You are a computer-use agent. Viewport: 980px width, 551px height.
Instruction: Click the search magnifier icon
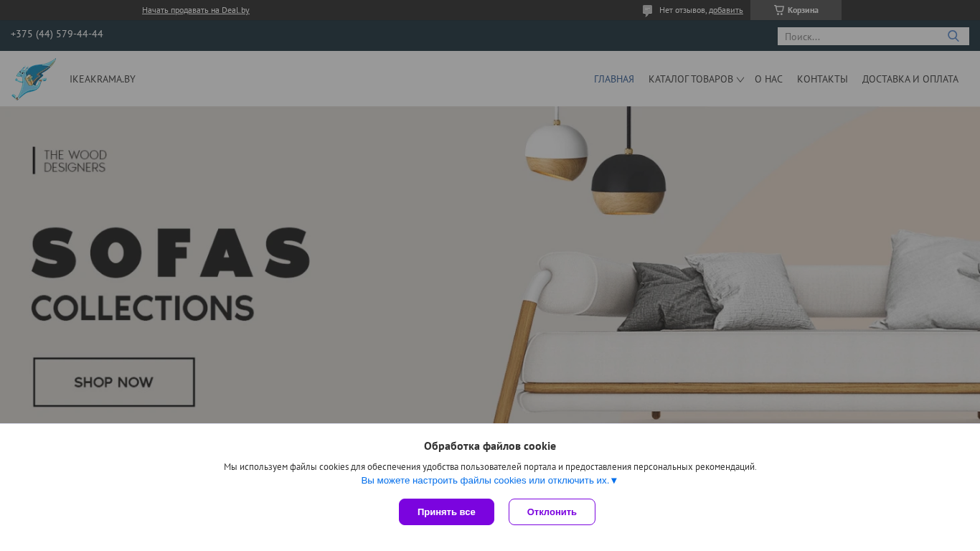(x=953, y=36)
